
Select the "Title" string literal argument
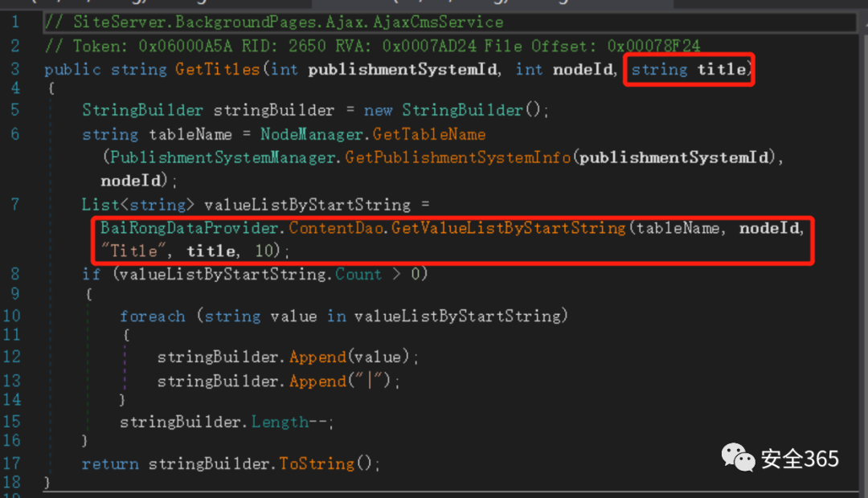[x=133, y=251]
